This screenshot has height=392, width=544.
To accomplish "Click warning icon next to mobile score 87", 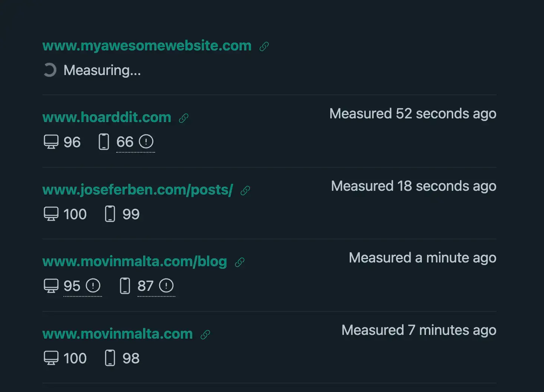I will click(166, 286).
